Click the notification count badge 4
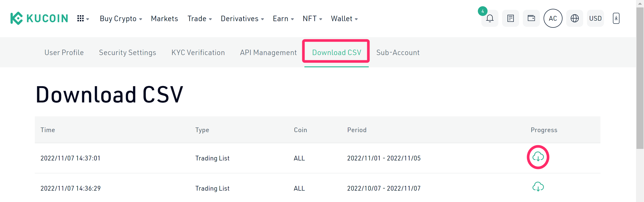Image resolution: width=644 pixels, height=202 pixels. pos(482,11)
